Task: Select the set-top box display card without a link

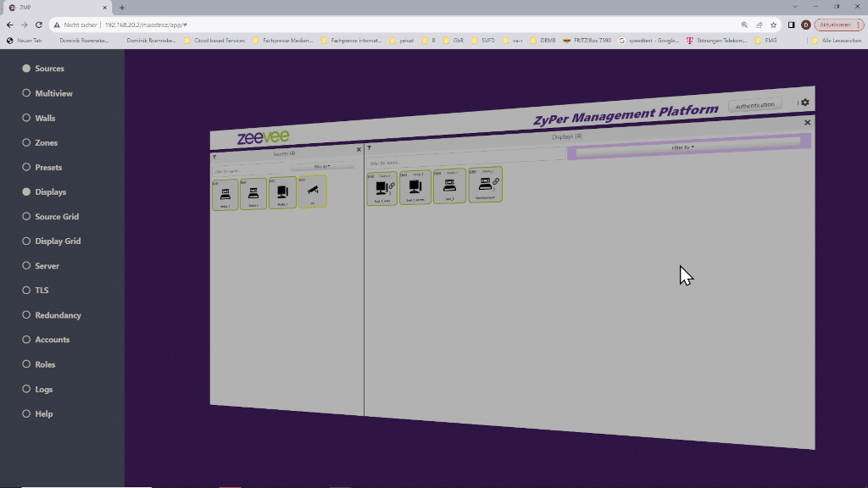Action: point(449,186)
